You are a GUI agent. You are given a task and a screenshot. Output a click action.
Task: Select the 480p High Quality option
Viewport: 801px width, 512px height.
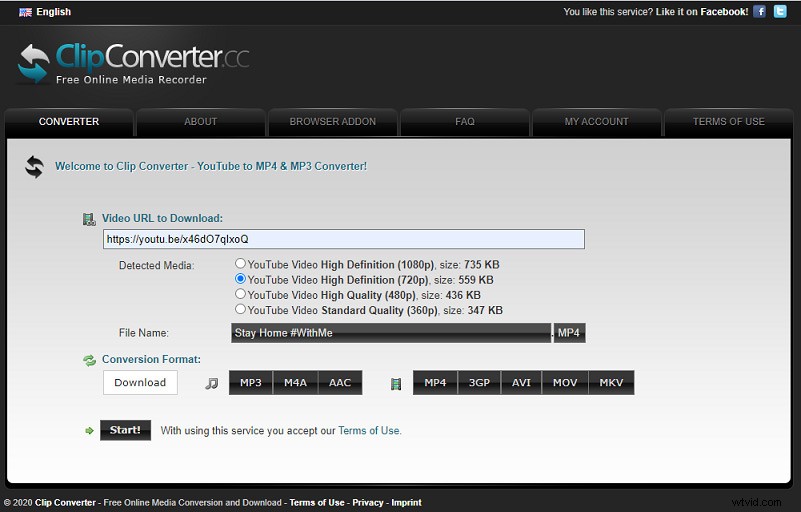(240, 294)
